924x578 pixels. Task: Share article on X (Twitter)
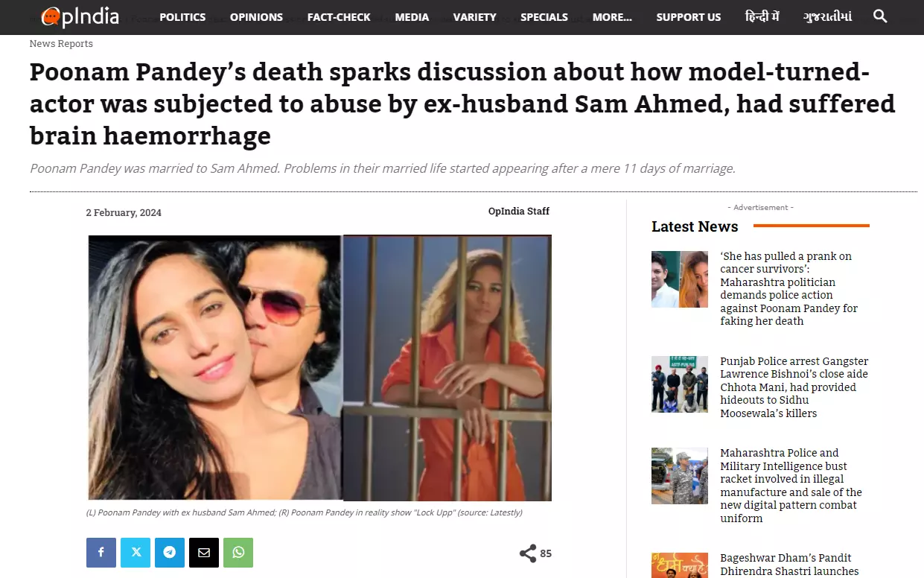(x=136, y=553)
